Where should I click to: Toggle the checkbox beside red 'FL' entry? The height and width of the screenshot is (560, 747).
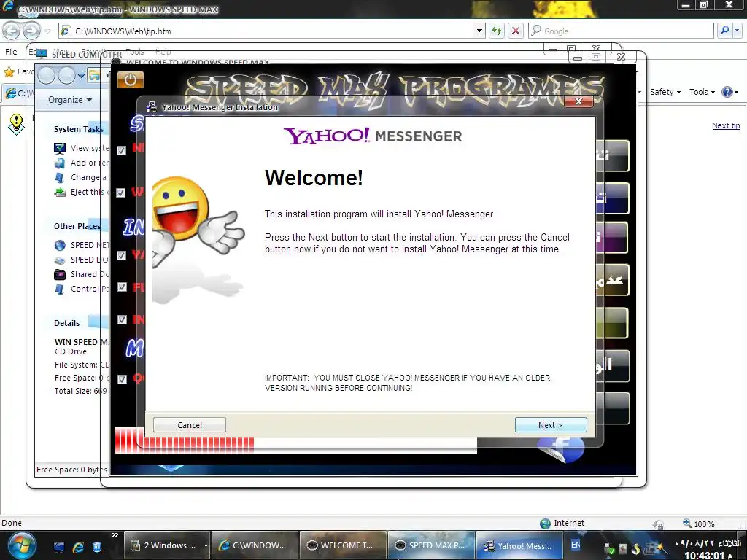tap(122, 287)
